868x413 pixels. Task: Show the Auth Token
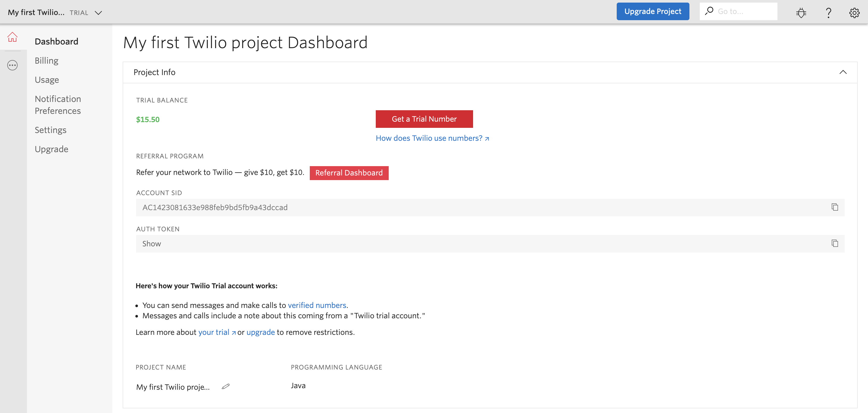pos(151,244)
